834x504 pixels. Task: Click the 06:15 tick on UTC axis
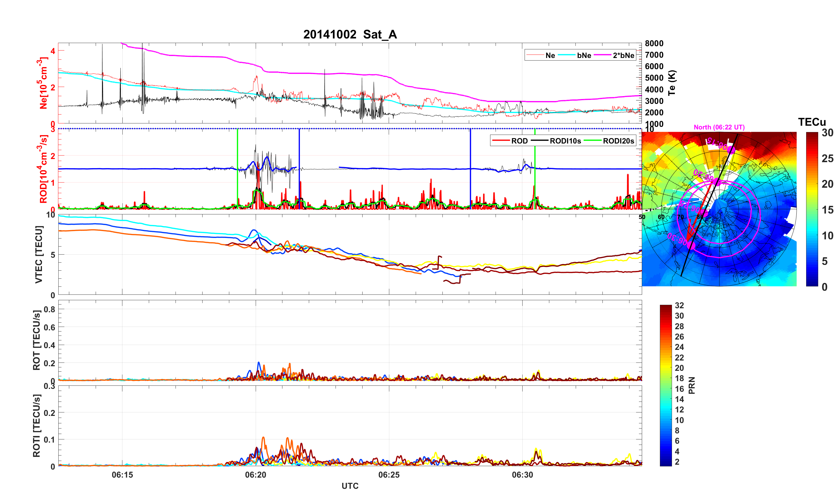tap(122, 475)
